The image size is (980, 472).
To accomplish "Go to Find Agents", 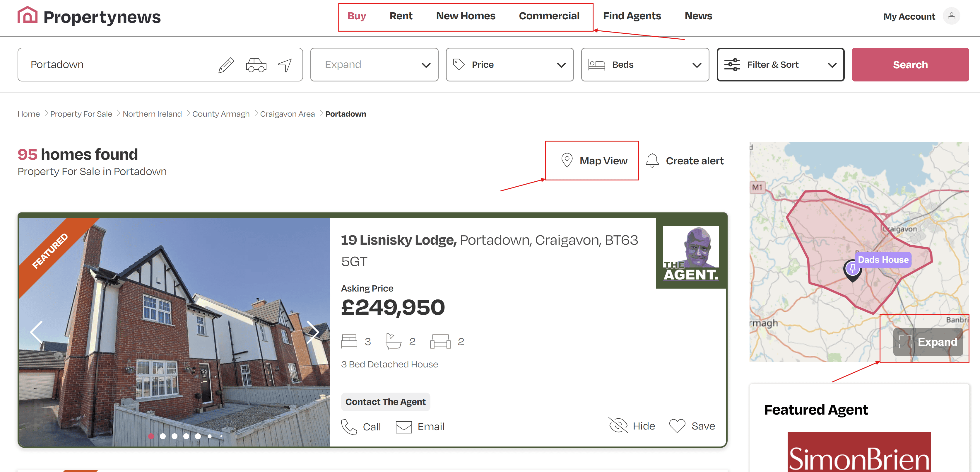I will point(632,16).
